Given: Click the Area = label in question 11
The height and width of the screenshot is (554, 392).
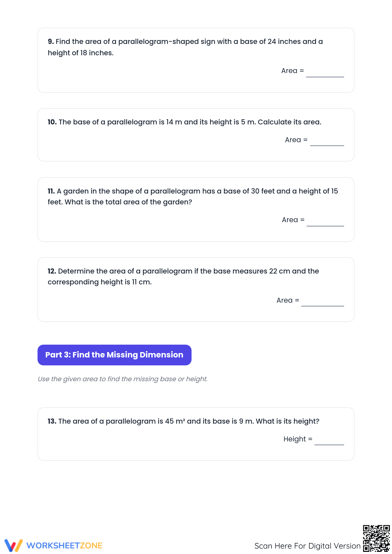Looking at the screenshot, I should [x=293, y=220].
